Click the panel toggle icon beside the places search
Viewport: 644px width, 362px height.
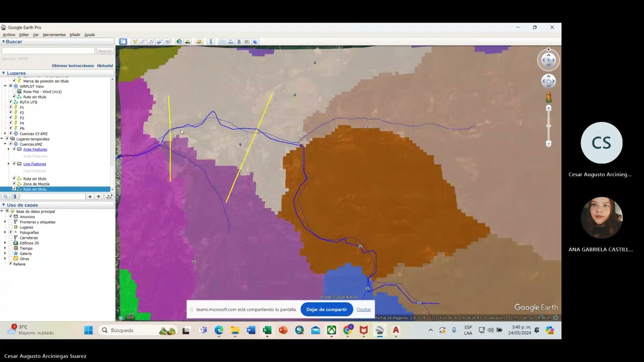pyautogui.click(x=14, y=197)
